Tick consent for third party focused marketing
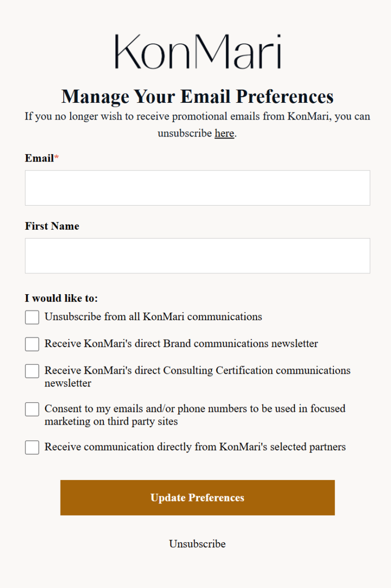This screenshot has height=588, width=391. [x=32, y=409]
